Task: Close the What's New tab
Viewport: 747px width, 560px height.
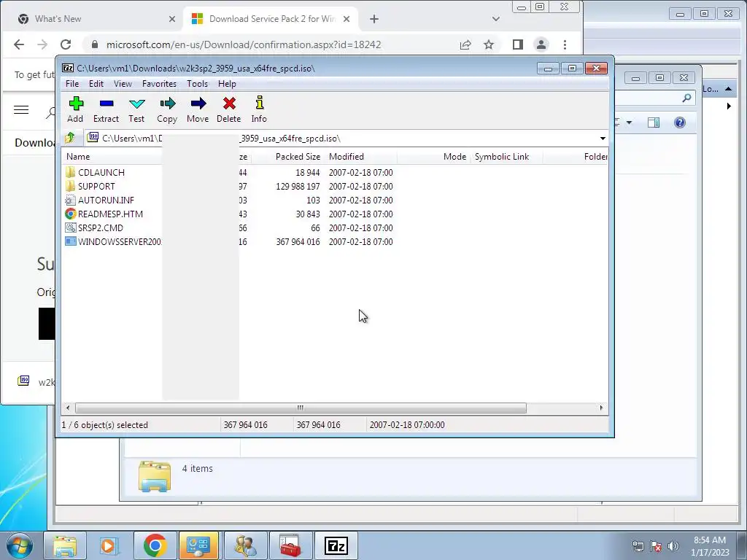Action: 172,19
